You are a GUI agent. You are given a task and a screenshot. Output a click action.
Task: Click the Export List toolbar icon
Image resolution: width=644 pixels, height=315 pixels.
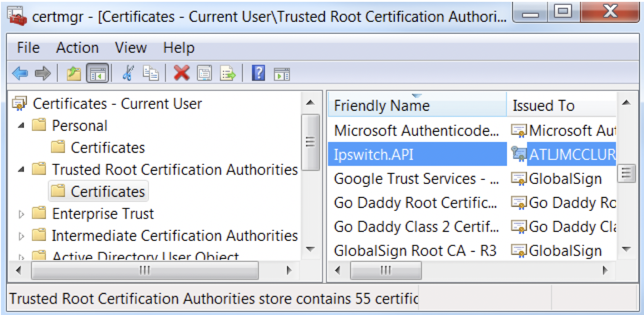click(227, 73)
